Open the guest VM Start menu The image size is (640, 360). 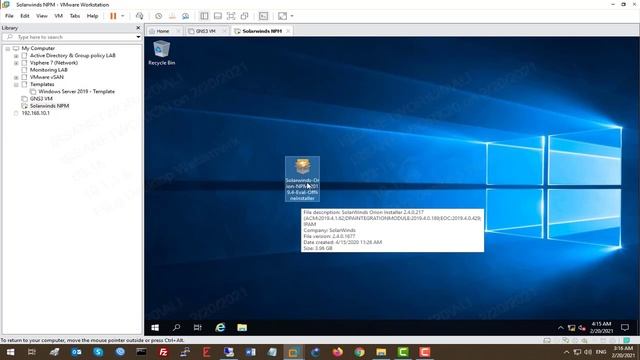(155, 327)
